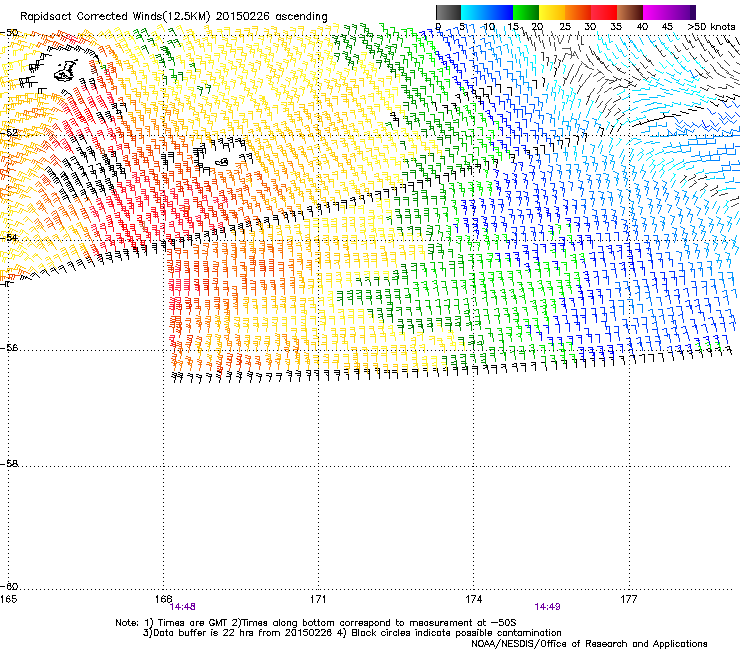Image resolution: width=740 pixels, height=650 pixels.
Task: Click the legend tick label 45
Action: 667,27
